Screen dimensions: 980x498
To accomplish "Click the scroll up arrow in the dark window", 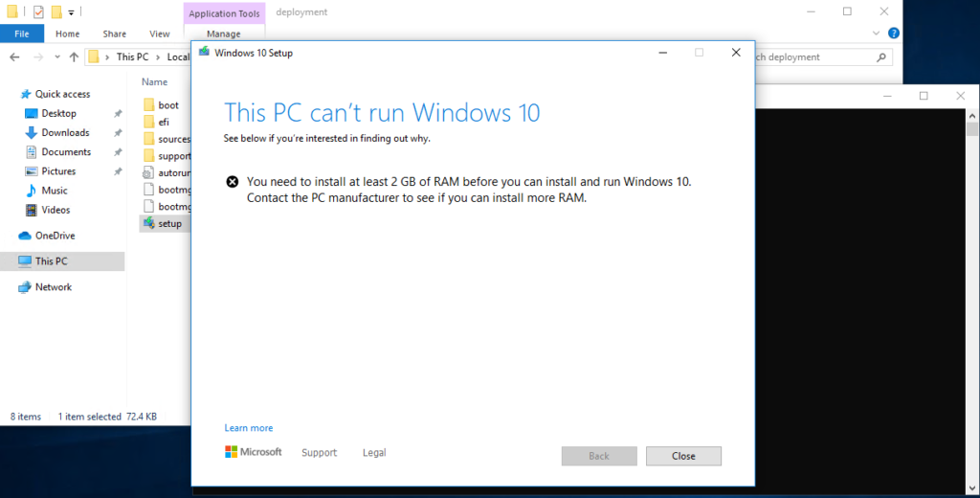I will click(972, 116).
